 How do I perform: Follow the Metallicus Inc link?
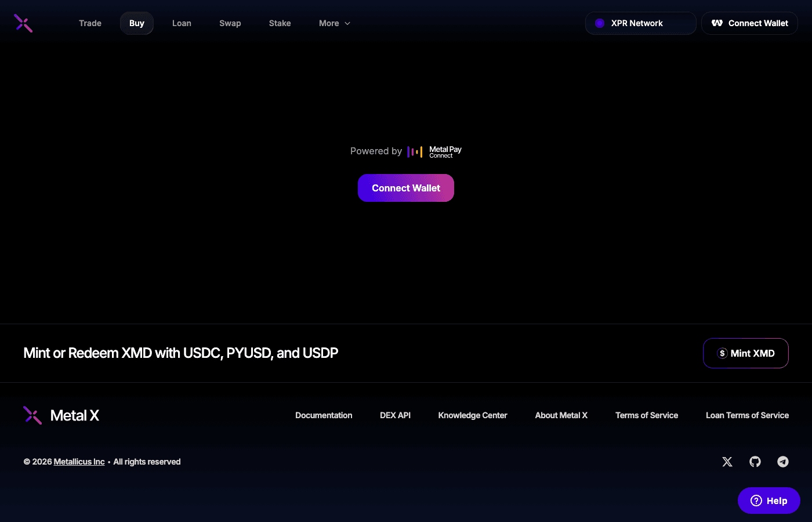[79, 462]
